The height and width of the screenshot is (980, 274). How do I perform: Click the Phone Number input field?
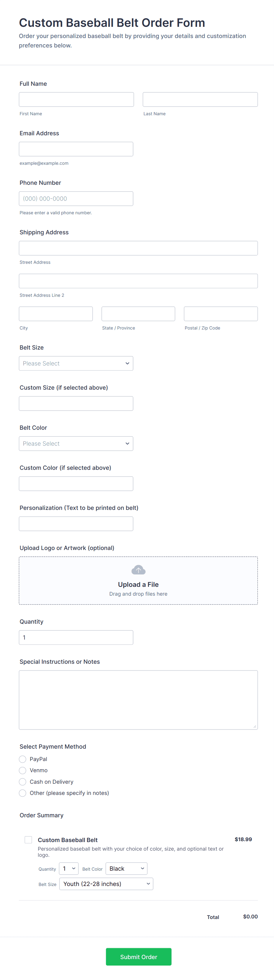76,199
